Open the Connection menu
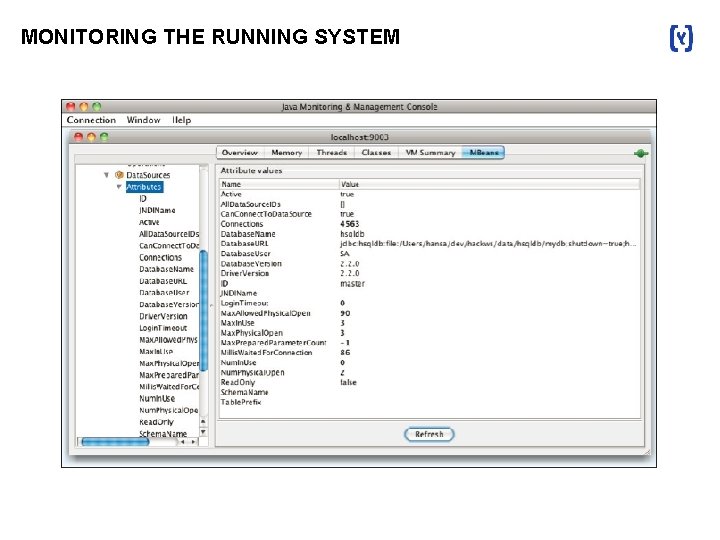The width and height of the screenshot is (720, 540). (91, 120)
